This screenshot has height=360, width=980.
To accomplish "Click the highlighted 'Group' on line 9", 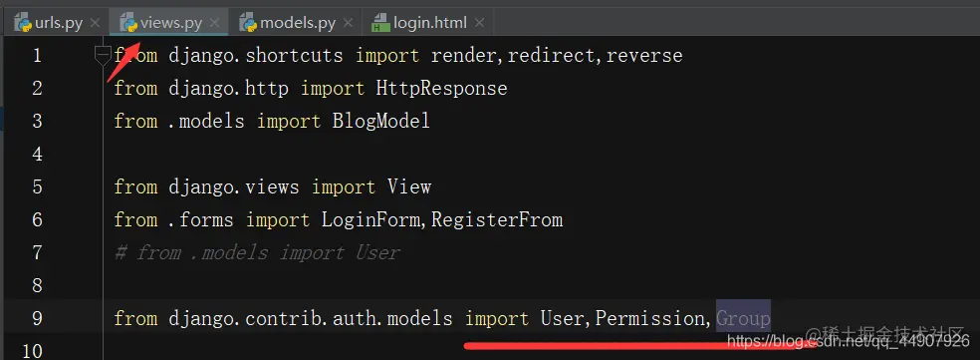I will [743, 319].
